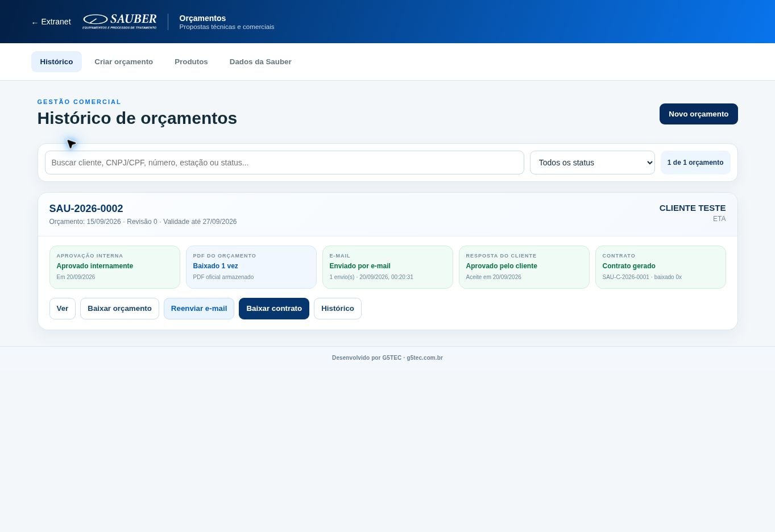The width and height of the screenshot is (775, 532).
Task: Open the Produtos tab
Action: pyautogui.click(x=191, y=62)
